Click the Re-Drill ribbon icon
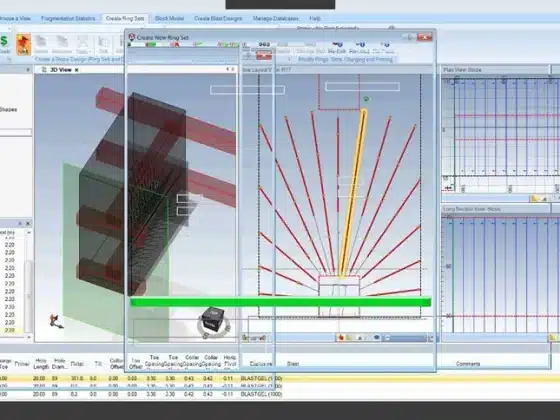Image resolution: width=560 pixels, height=420 pixels. [337, 48]
